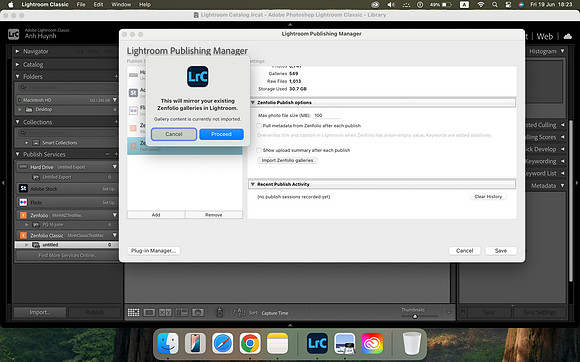Expand the Navigator panel
This screenshot has width=580, height=362.
tap(17, 51)
